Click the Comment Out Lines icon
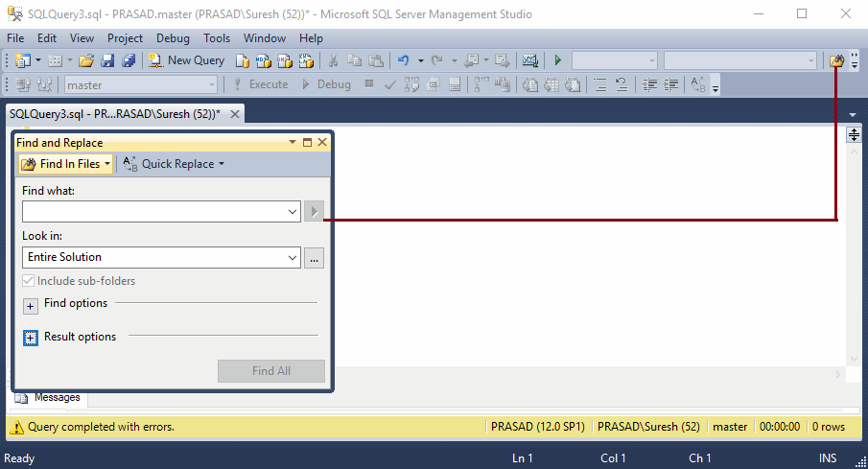 click(600, 84)
